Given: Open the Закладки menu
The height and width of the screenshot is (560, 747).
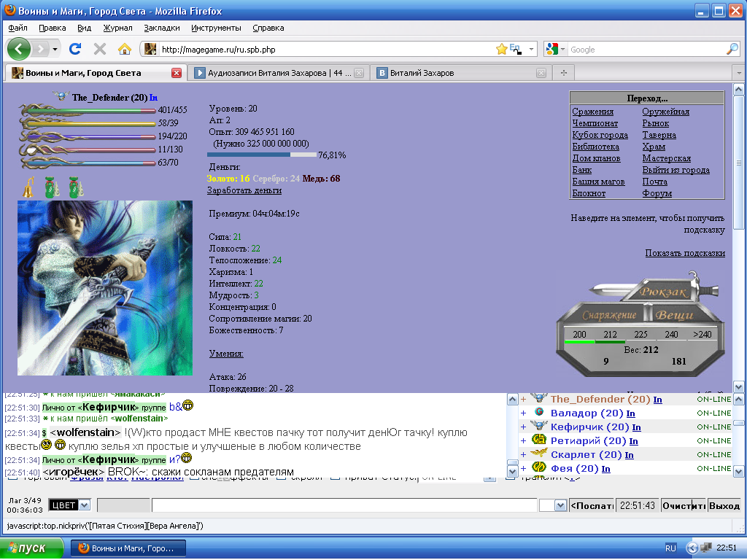Looking at the screenshot, I should coord(162,28).
